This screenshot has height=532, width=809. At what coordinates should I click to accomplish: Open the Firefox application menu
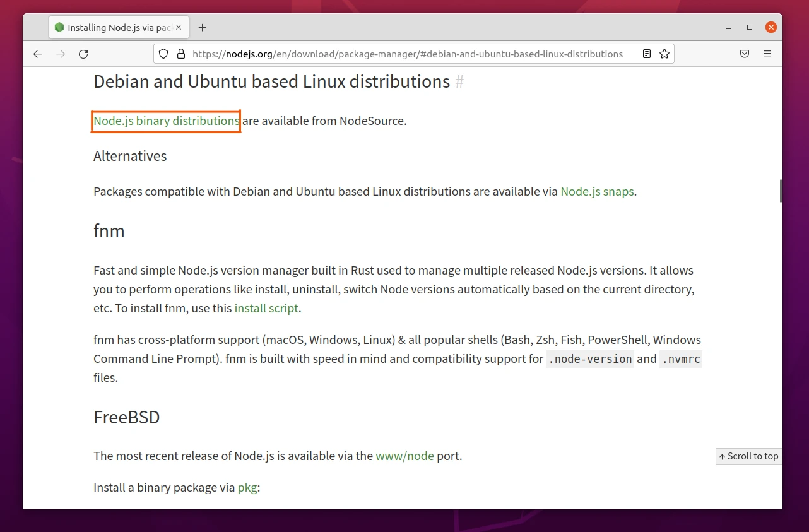tap(767, 54)
